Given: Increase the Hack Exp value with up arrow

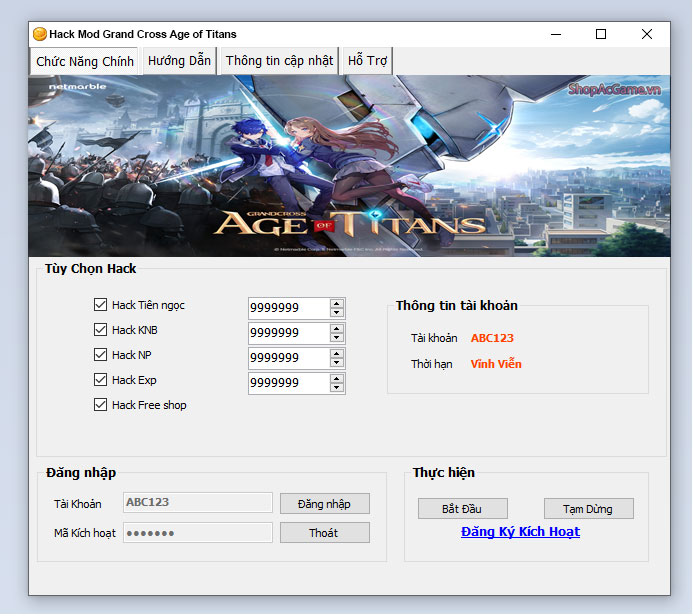Looking at the screenshot, I should click(x=337, y=379).
